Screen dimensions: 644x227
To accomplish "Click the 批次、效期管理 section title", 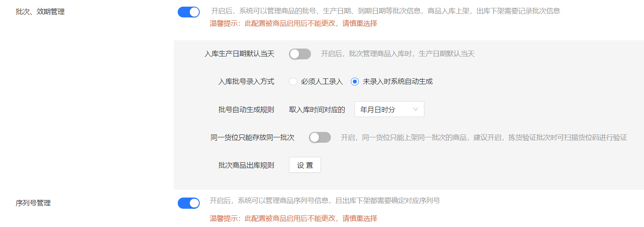I will [40, 12].
